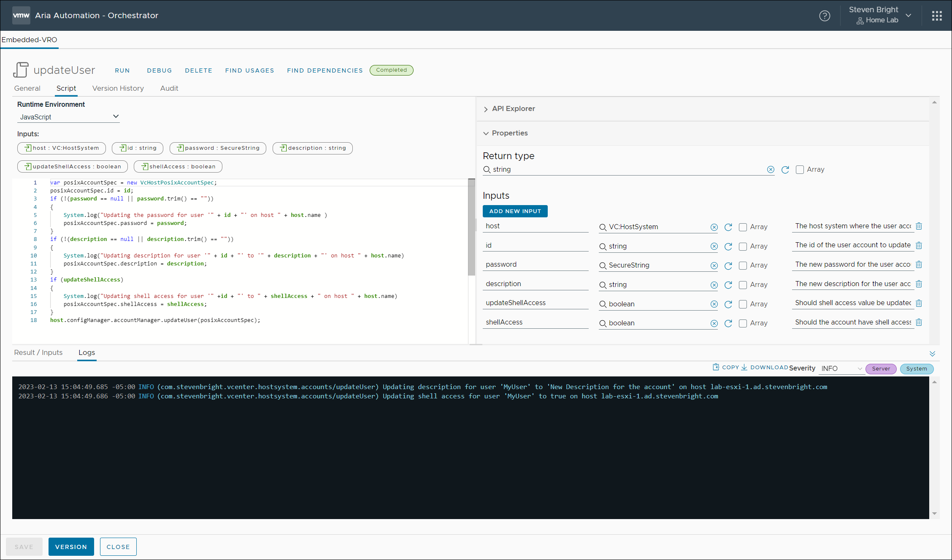Toggle Array checkbox for updateShellAccess input

(x=743, y=304)
